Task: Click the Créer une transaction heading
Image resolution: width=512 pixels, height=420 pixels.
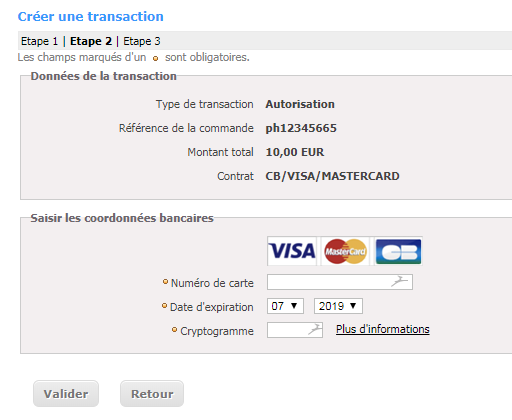Action: 91,16
